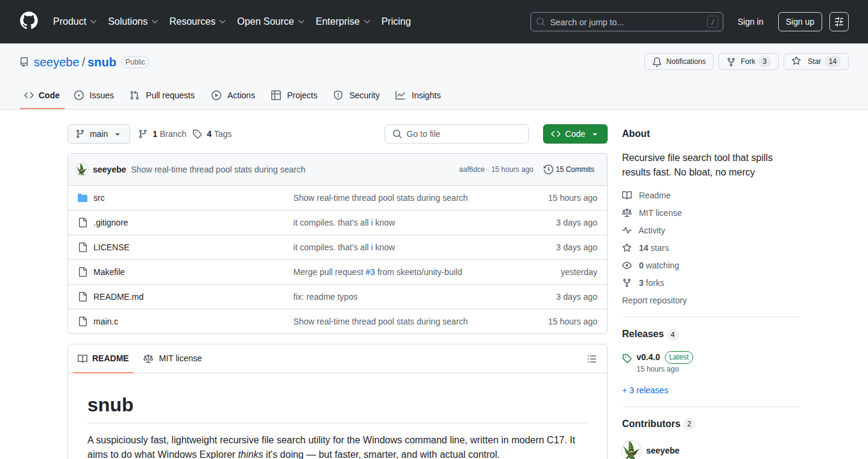
Task: Click the file icon beside LICENSE
Action: (83, 247)
